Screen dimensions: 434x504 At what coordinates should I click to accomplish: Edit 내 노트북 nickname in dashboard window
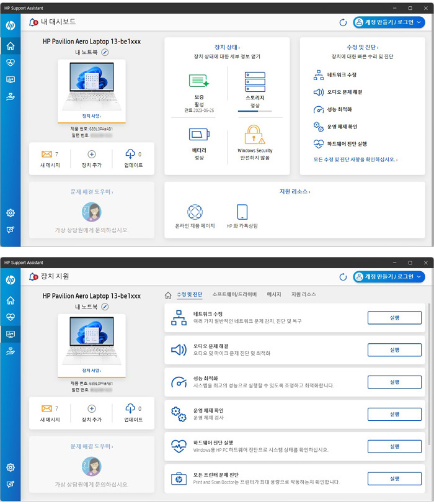point(105,52)
